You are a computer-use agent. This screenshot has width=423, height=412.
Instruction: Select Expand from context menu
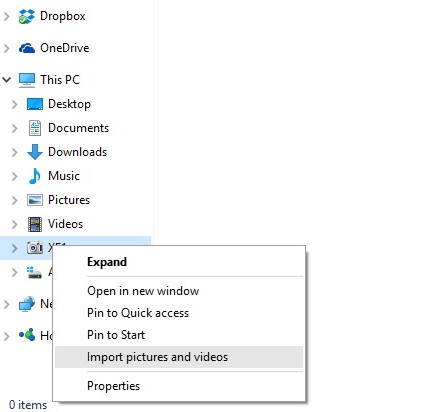(x=107, y=262)
